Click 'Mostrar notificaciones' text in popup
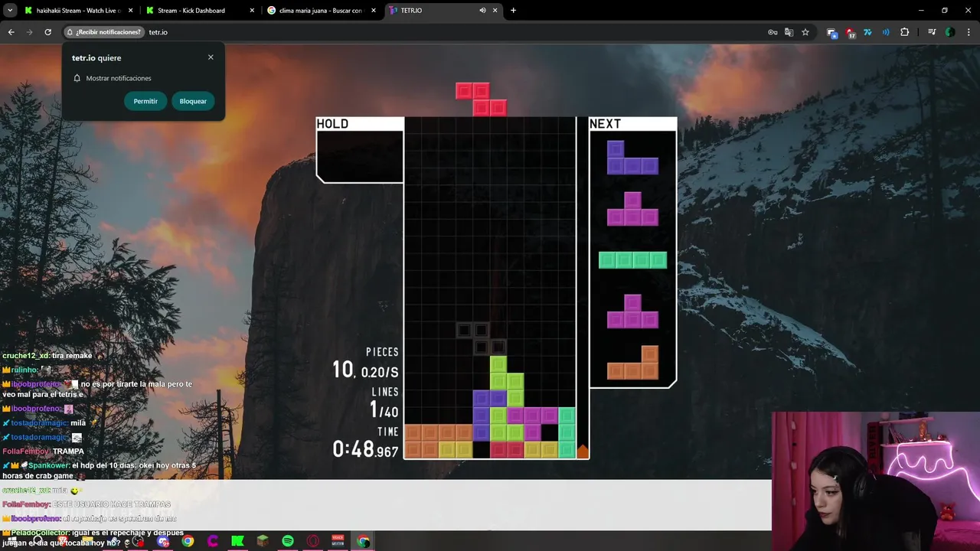This screenshot has height=551, width=980. pyautogui.click(x=119, y=78)
